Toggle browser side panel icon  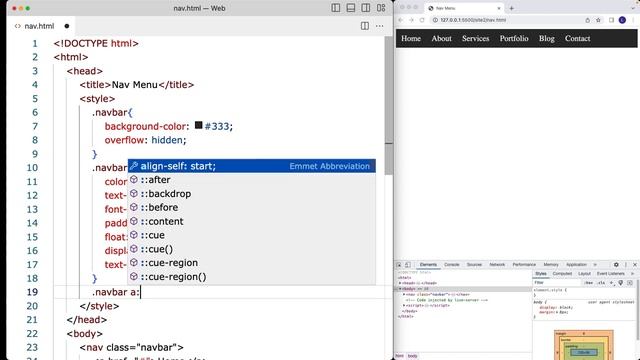tap(611, 20)
